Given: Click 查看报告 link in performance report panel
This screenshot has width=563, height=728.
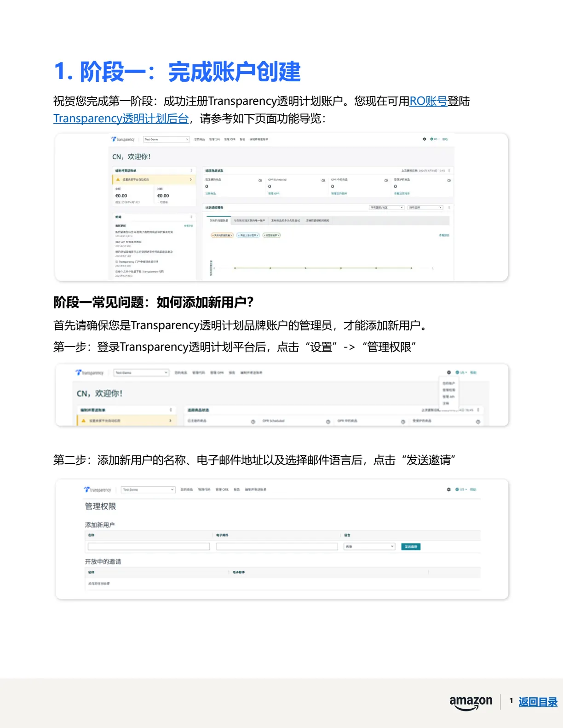Looking at the screenshot, I should pos(444,235).
